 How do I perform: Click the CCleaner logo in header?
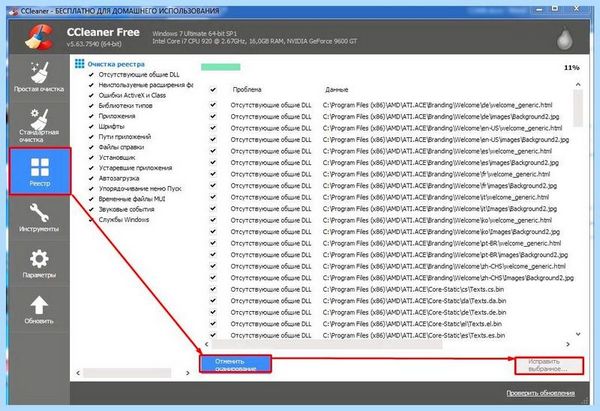[x=39, y=37]
